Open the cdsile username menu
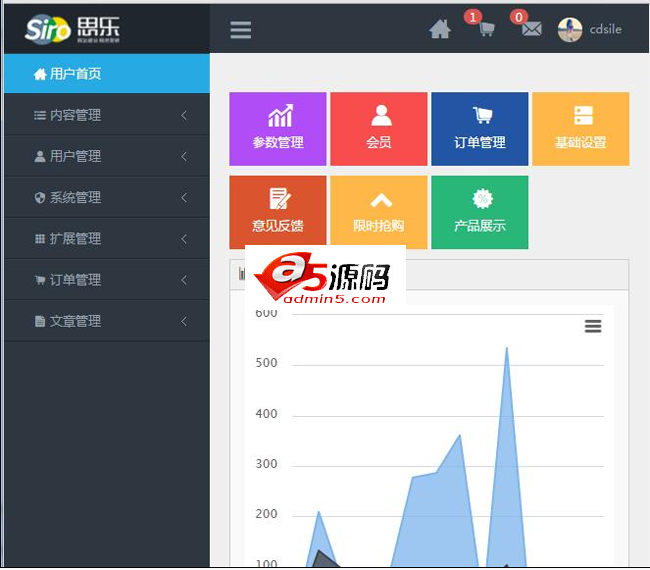Viewport: 650px width, 570px height. tap(605, 29)
